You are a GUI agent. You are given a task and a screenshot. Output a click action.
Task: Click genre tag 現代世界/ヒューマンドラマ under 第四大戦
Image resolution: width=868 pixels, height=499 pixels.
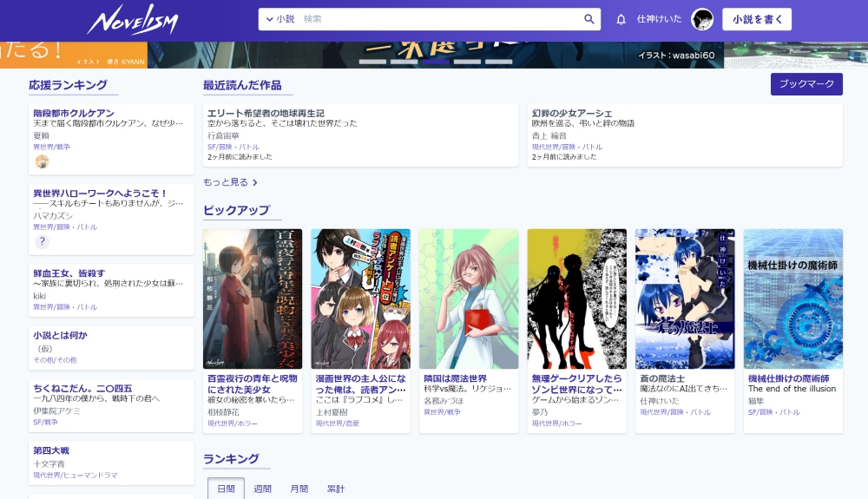(x=76, y=476)
